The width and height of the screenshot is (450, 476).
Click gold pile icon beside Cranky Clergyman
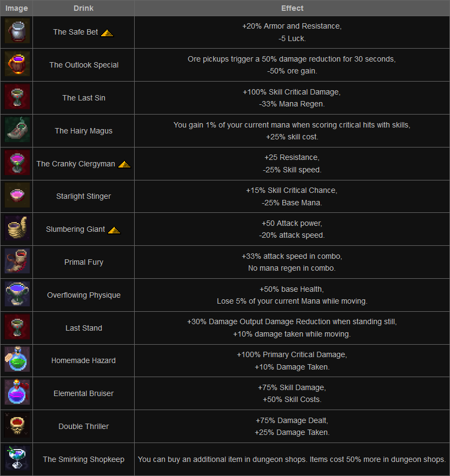click(x=124, y=164)
